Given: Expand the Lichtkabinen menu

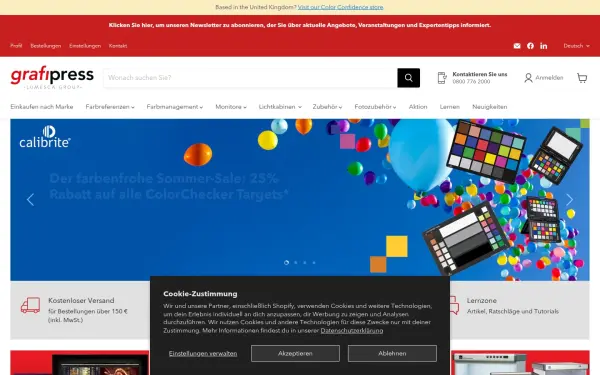Looking at the screenshot, I should [x=280, y=107].
